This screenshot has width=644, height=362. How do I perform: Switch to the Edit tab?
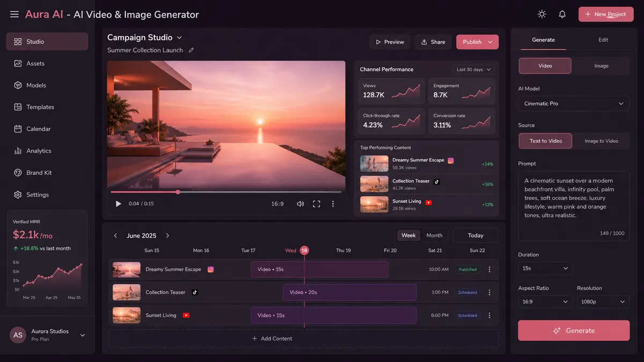coord(603,40)
